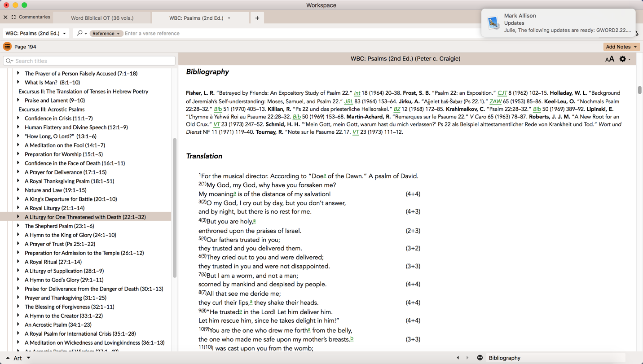Change text size with the AA icon
Image resolution: width=643 pixels, height=364 pixels.
pyautogui.click(x=609, y=59)
